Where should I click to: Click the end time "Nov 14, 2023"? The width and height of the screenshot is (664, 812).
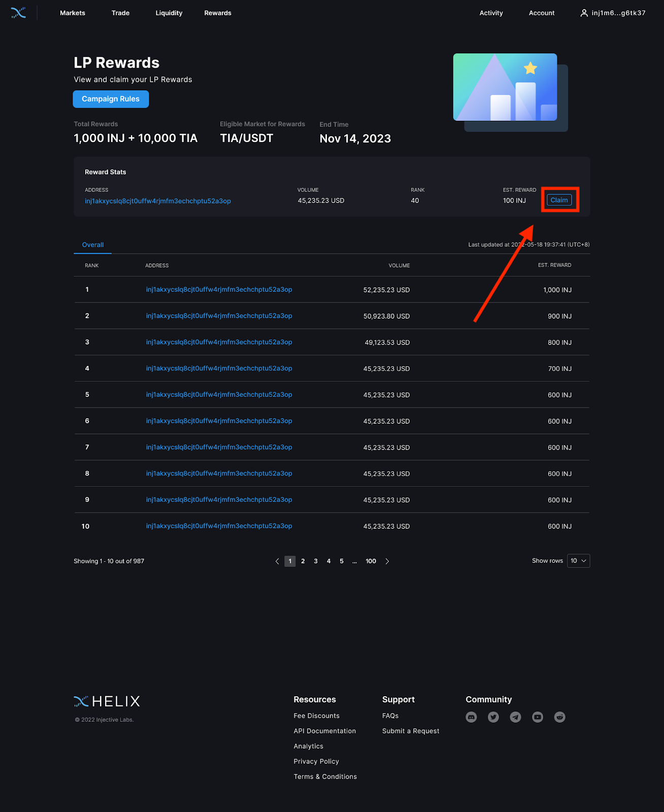(x=355, y=139)
